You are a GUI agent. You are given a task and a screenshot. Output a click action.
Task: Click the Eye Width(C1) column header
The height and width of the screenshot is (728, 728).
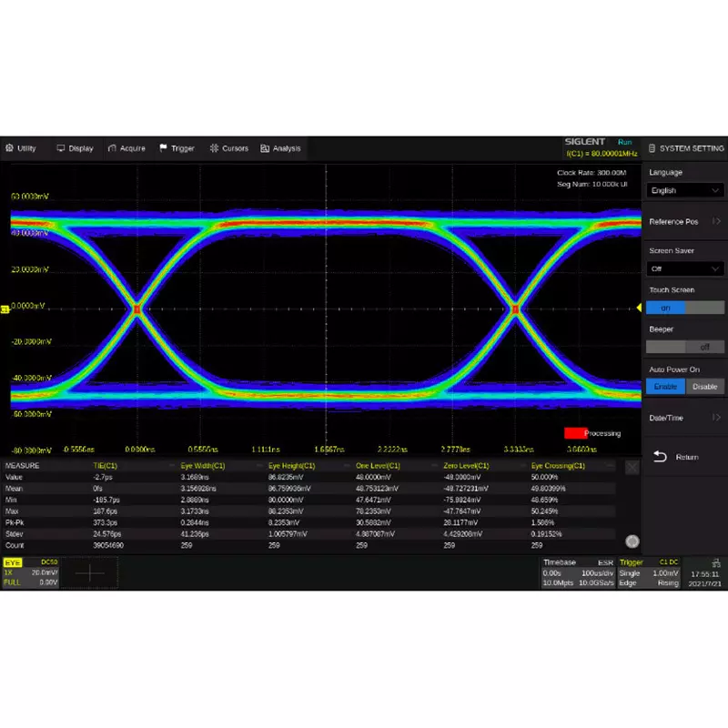pyautogui.click(x=202, y=466)
